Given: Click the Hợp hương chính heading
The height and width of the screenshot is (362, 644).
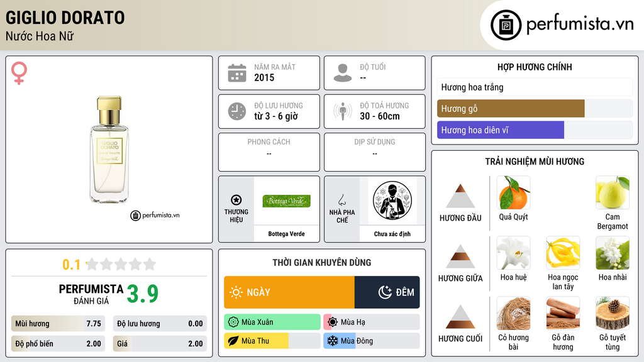Looking at the screenshot, I should pos(535,67).
